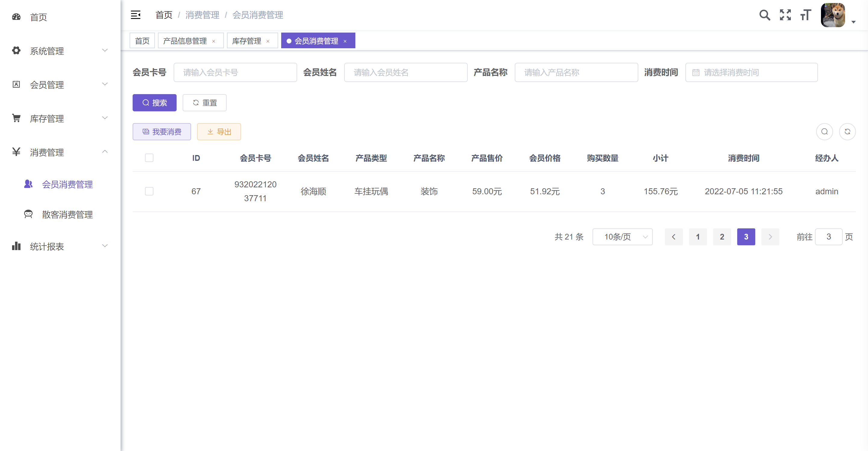The height and width of the screenshot is (451, 868).
Task: Expand 系统管理 sidebar menu
Action: (x=60, y=51)
